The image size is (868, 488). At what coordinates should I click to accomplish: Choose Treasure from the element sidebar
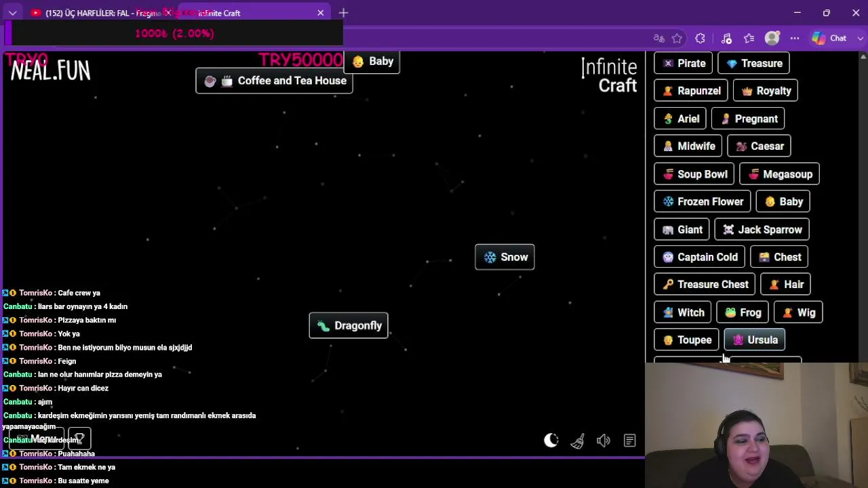[753, 63]
